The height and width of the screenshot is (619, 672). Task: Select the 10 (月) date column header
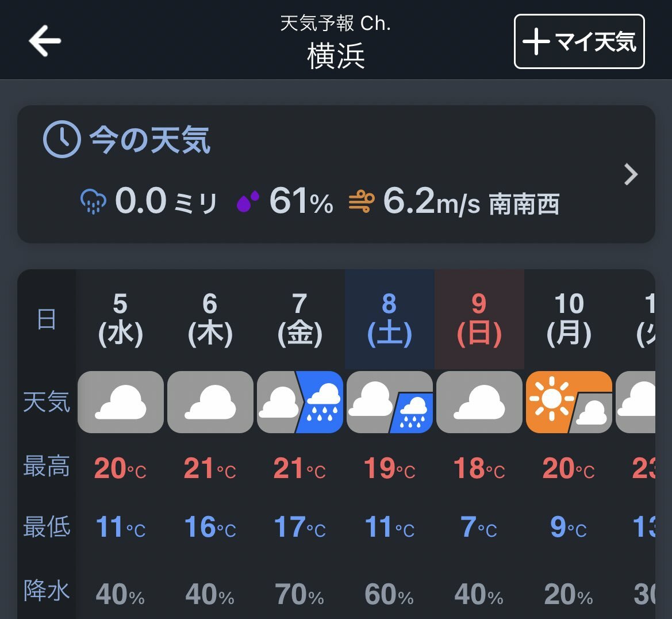[x=569, y=319]
